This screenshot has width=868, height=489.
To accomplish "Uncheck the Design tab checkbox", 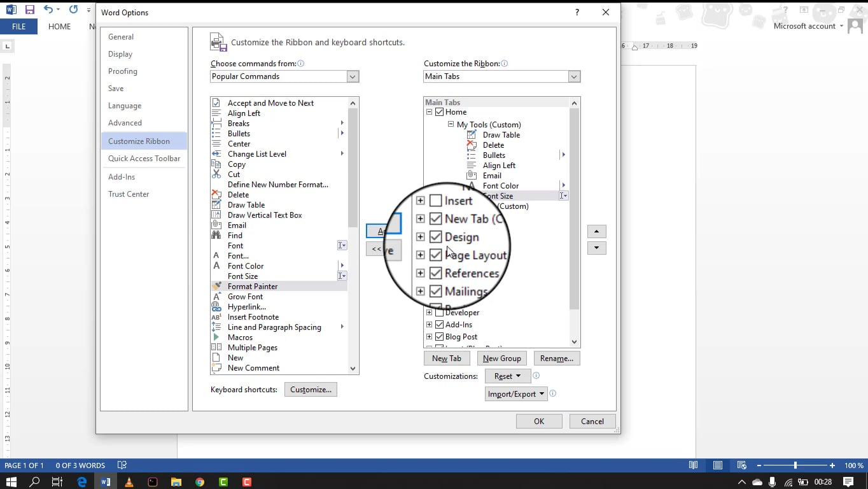I will click(435, 237).
